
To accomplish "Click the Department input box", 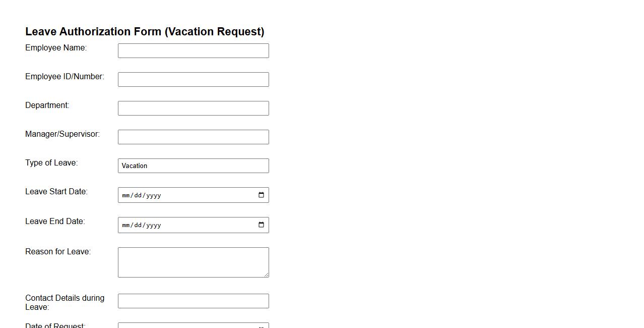I will (193, 108).
